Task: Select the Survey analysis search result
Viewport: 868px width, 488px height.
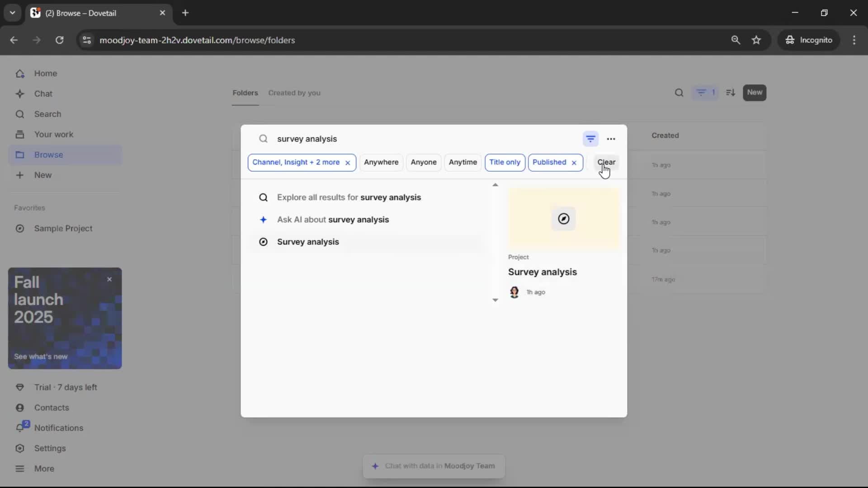Action: tap(308, 242)
